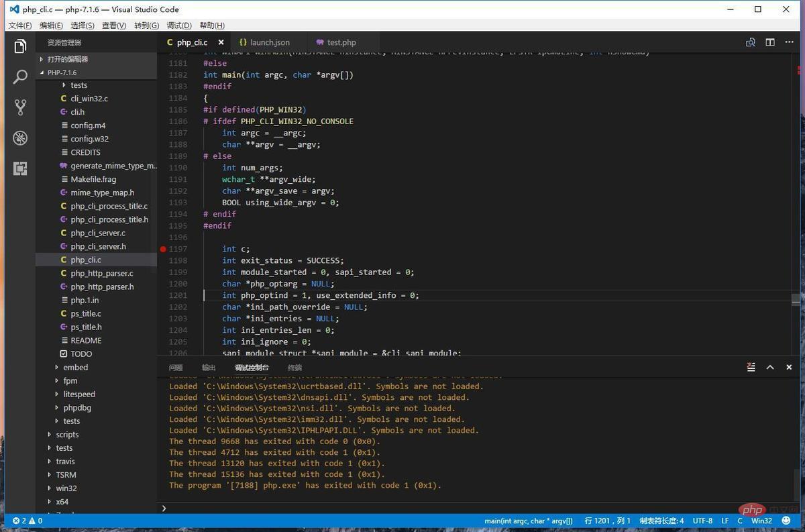
Task: Open the 查看(V) menu
Action: (113, 25)
